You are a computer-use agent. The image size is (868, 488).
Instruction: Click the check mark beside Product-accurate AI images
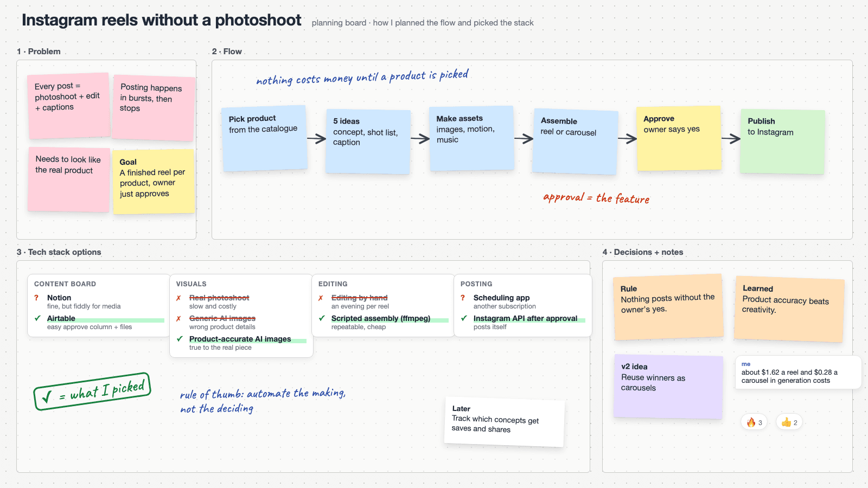coord(180,339)
